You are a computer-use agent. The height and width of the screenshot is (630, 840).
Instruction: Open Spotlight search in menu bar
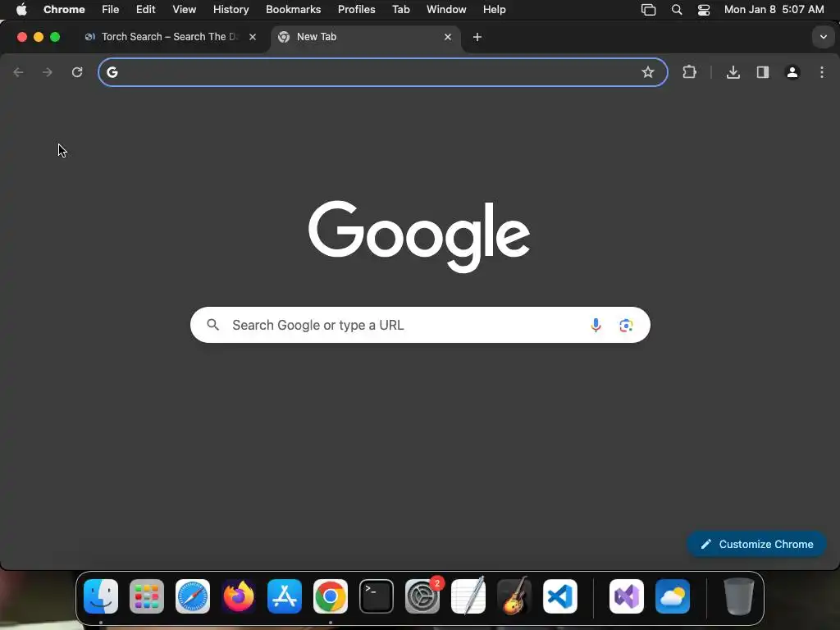coord(677,10)
